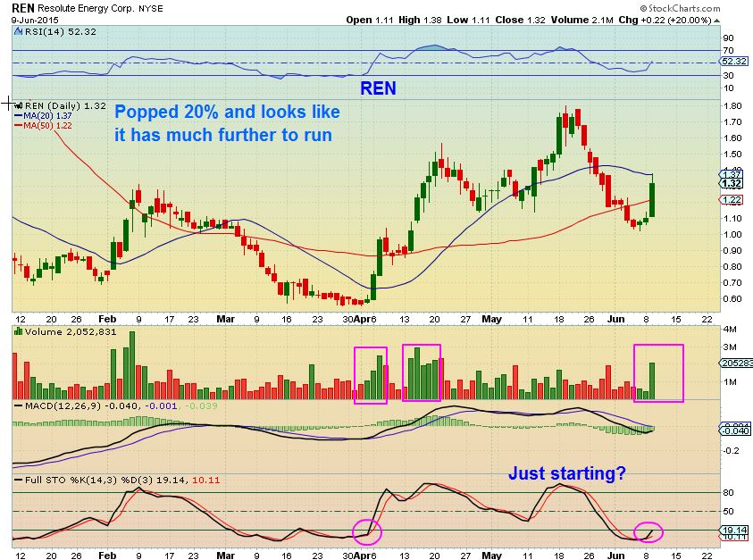Viewport: 753px width, 560px height.
Task: Click the 1.32 last price tag on right axis
Action: tap(732, 183)
